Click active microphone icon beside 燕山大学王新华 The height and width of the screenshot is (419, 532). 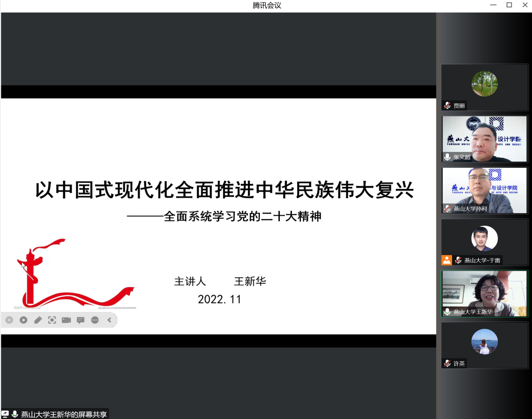[447, 312]
